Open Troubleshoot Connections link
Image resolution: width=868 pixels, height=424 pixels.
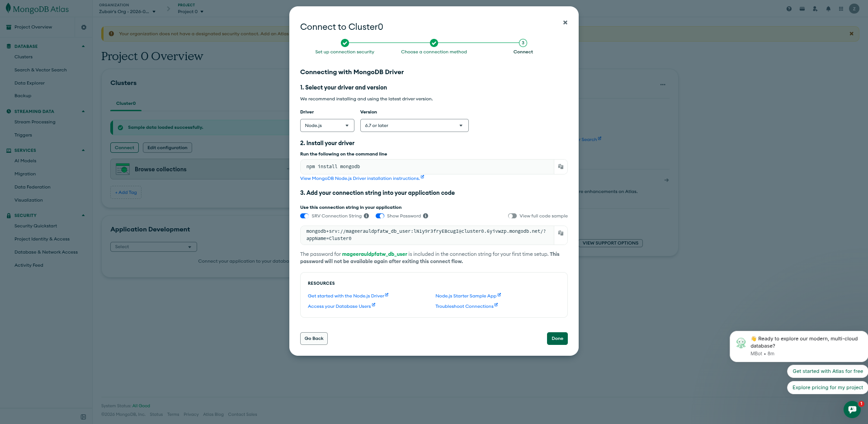pos(464,306)
